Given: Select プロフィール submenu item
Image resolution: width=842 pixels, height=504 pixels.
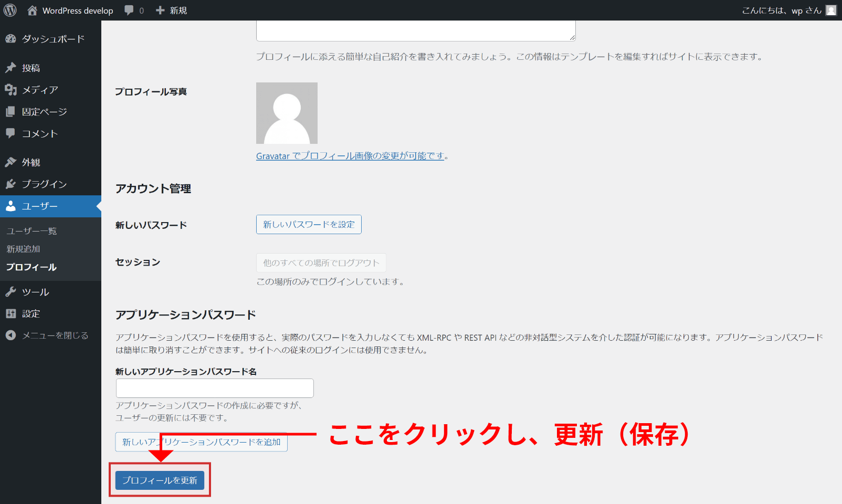Looking at the screenshot, I should point(31,267).
